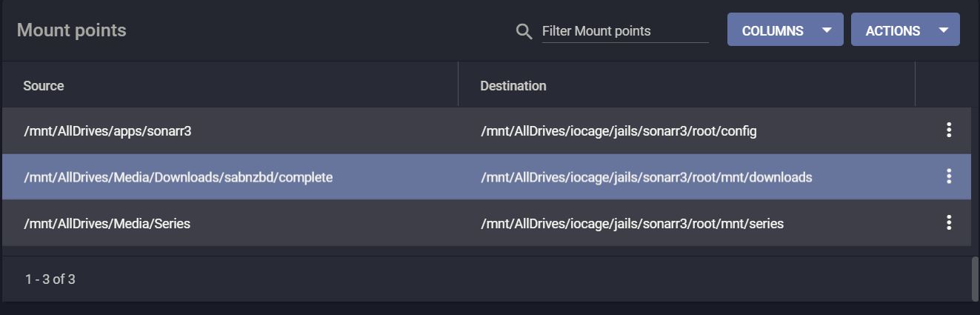Open the three-dot menu for the series mount
Image resolution: width=980 pixels, height=315 pixels.
tap(948, 222)
